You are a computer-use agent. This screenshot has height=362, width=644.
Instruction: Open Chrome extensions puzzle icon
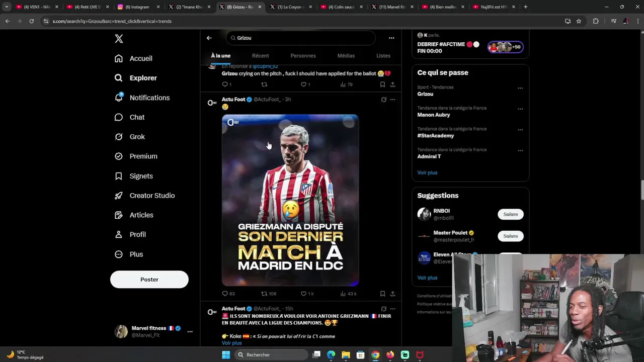[596, 21]
